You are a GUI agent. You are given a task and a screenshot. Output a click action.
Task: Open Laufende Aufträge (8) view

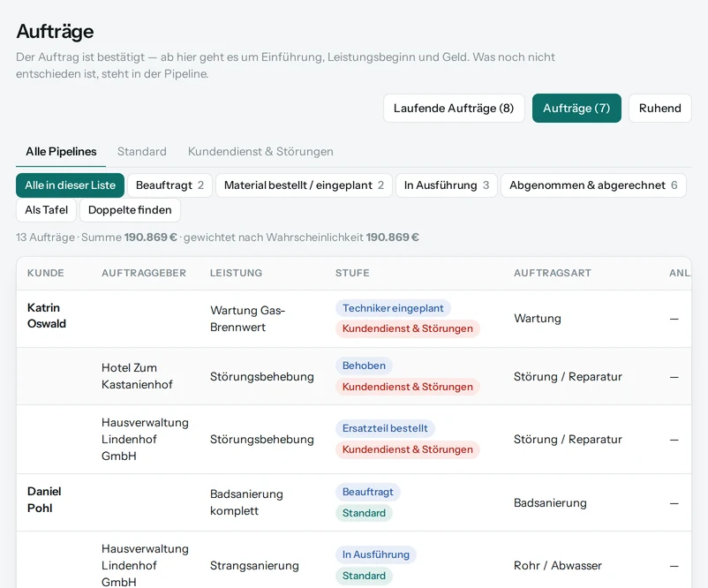tap(454, 109)
